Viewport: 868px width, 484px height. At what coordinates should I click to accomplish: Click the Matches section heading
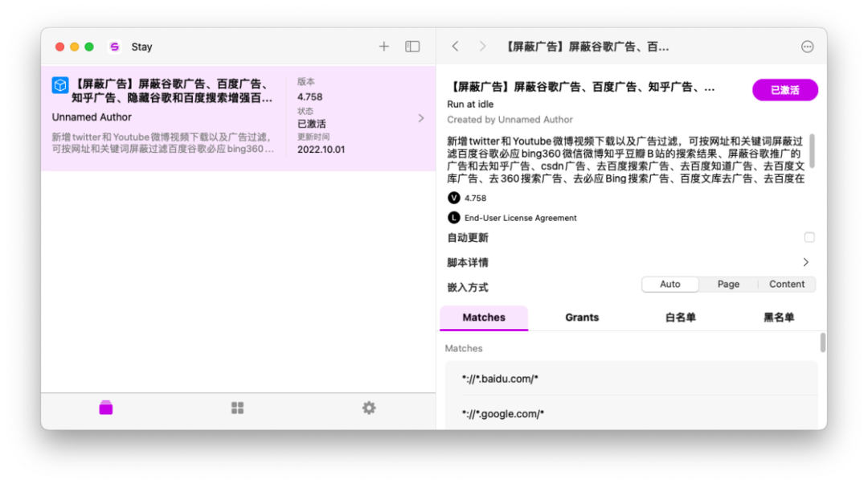click(464, 348)
